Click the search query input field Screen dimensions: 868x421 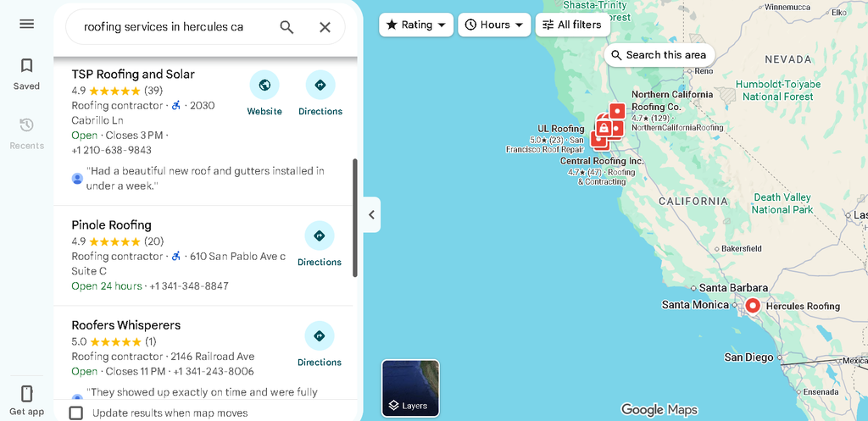coord(164,27)
